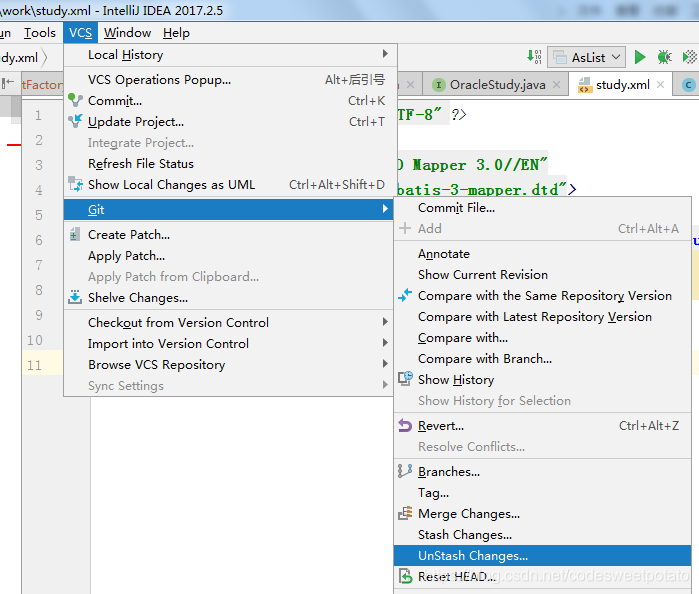The height and width of the screenshot is (594, 699).
Task: Click the study.xml file type icon
Action: [585, 85]
